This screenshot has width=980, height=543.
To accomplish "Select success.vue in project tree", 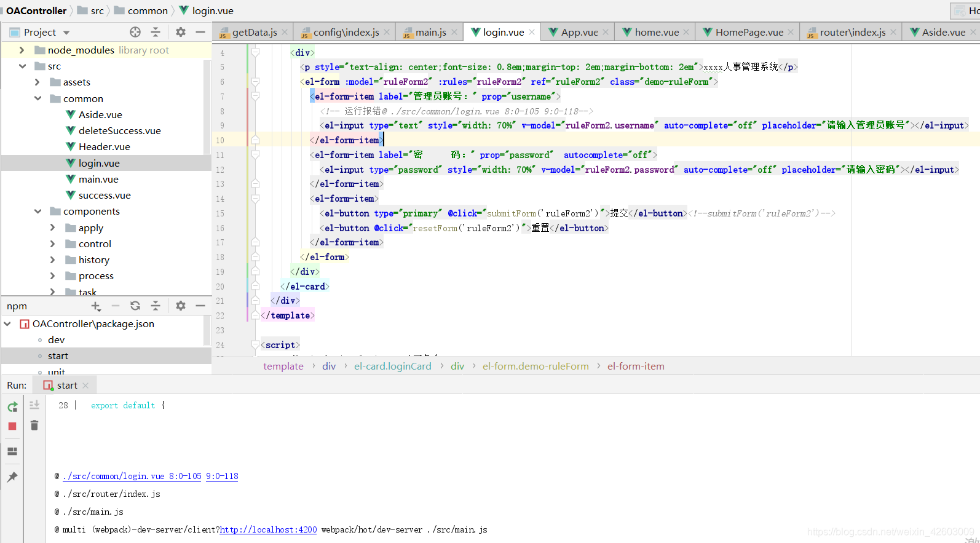I will pyautogui.click(x=105, y=195).
